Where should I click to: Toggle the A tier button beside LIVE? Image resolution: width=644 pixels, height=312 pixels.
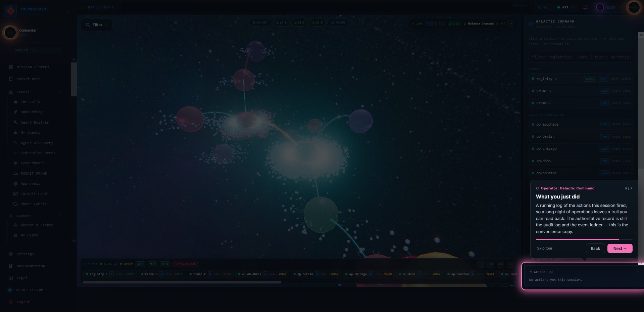(428, 24)
